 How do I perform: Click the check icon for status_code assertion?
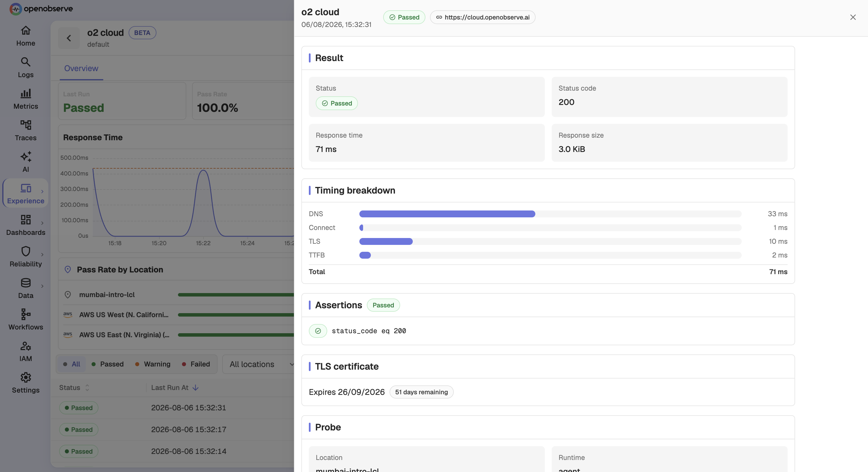[318, 331]
